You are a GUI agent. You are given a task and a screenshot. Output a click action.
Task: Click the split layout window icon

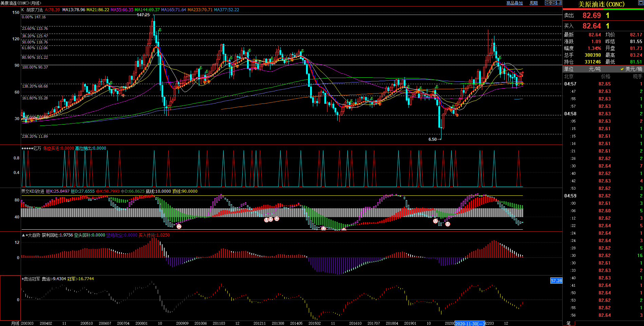(x=559, y=3)
